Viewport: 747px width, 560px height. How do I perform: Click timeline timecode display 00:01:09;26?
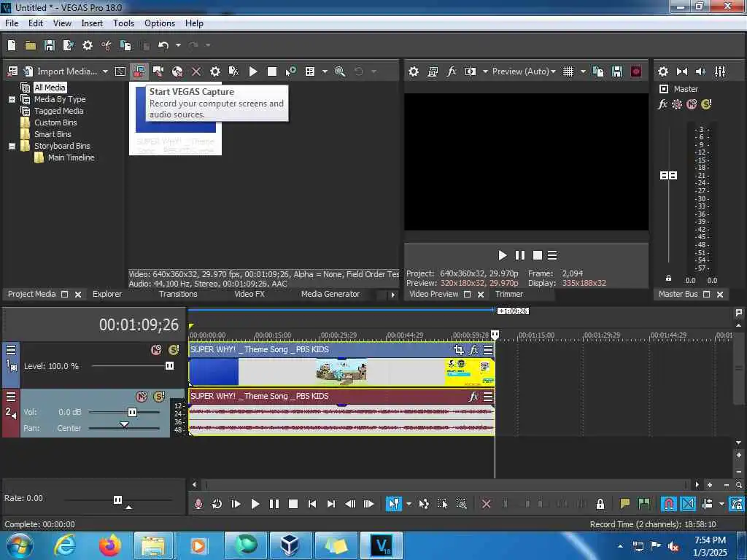[x=139, y=324]
